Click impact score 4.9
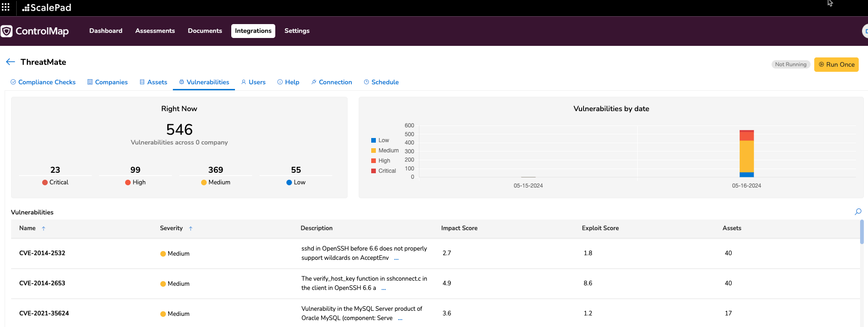 tap(447, 283)
